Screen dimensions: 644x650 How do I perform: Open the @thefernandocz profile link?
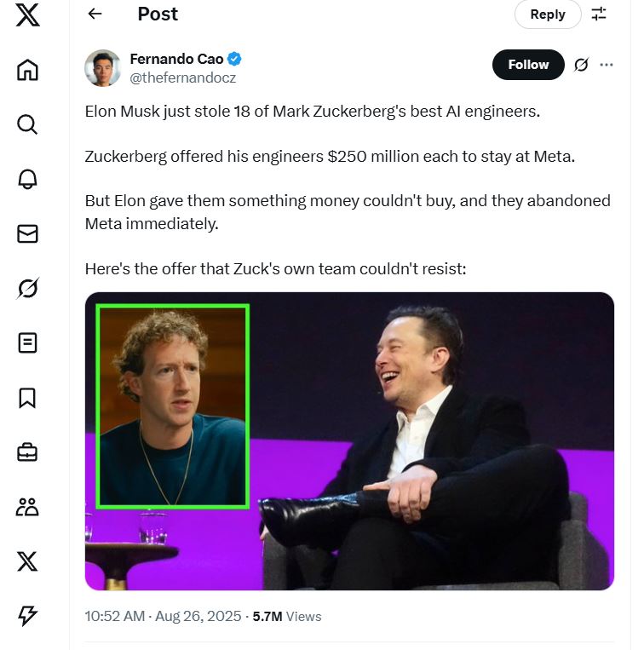[x=183, y=78]
